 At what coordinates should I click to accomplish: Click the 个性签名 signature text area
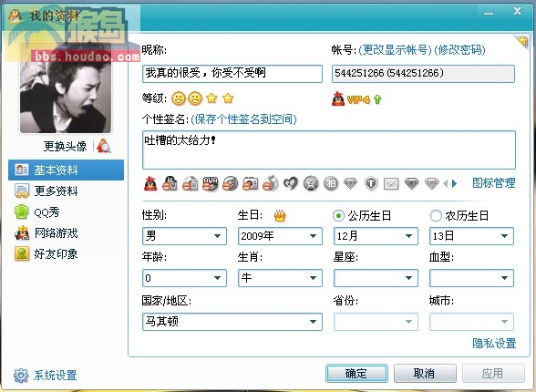(329, 150)
